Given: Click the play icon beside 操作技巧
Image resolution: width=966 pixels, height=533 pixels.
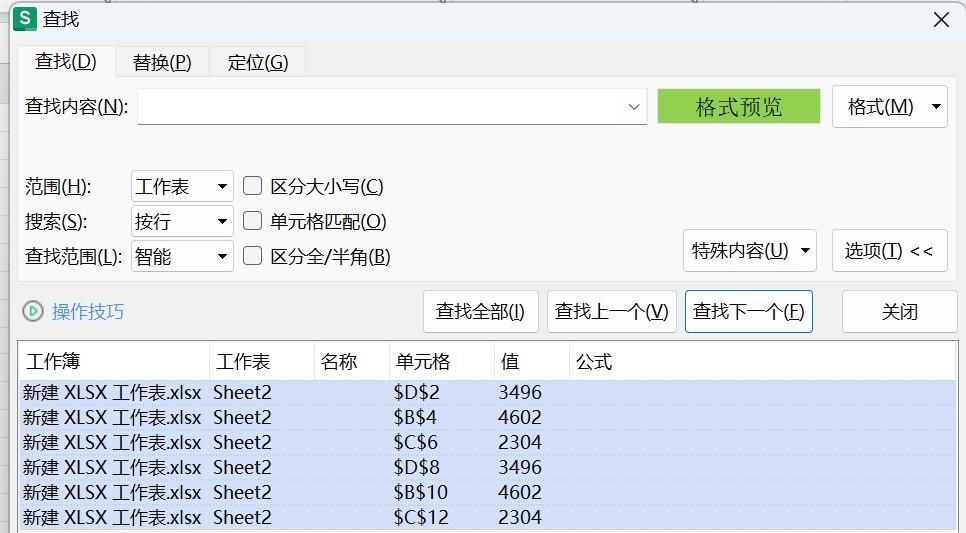Looking at the screenshot, I should point(33,311).
